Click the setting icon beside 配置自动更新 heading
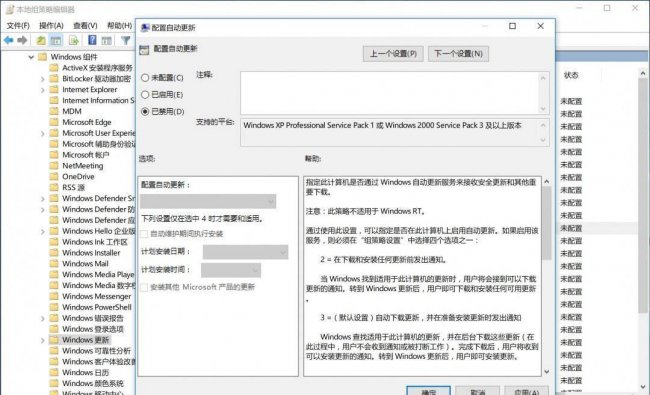The height and width of the screenshot is (395, 650). click(144, 50)
